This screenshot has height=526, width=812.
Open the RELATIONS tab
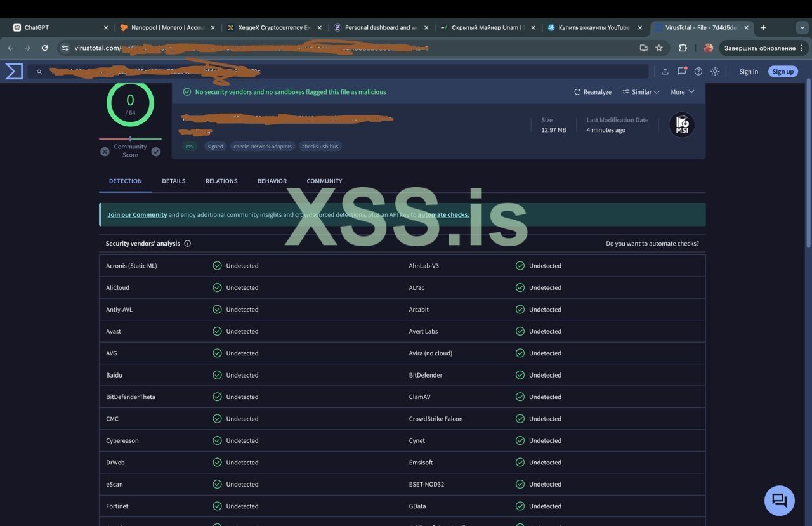[x=221, y=181]
